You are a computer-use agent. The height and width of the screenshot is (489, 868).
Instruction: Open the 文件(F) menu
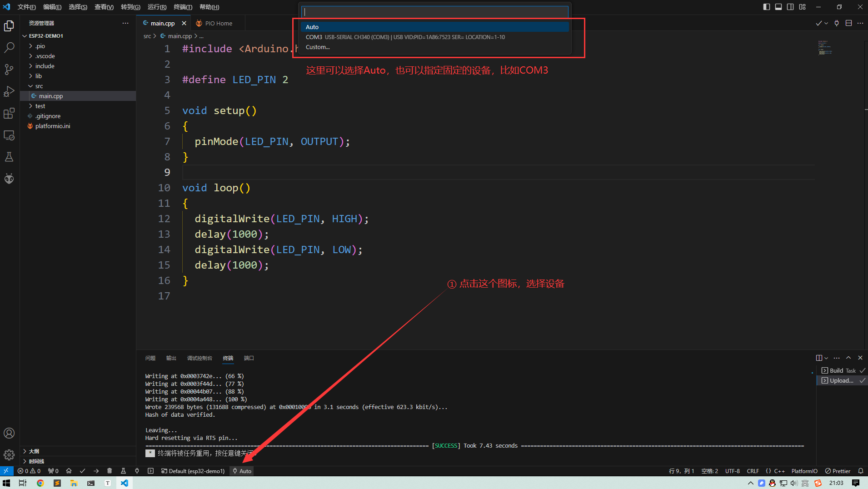pos(26,7)
